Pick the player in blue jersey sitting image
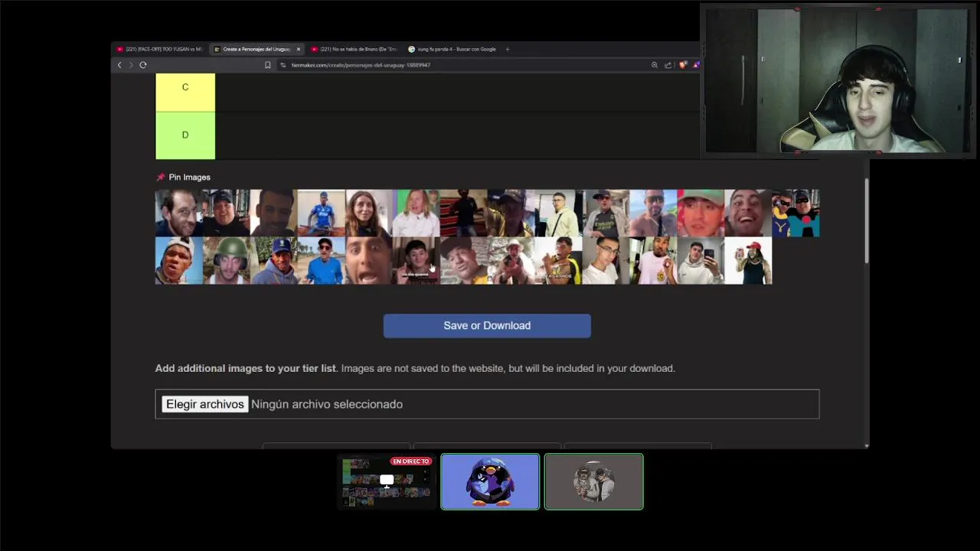The height and width of the screenshot is (551, 980). tap(322, 213)
